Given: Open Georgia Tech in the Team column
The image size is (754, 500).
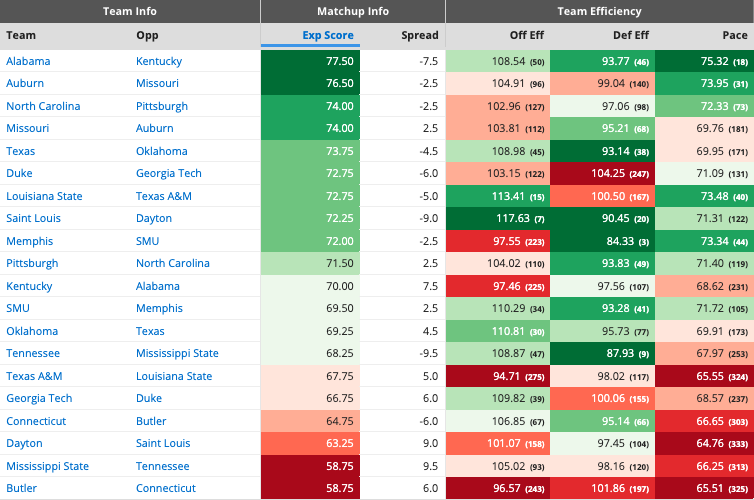Looking at the screenshot, I should [x=39, y=399].
